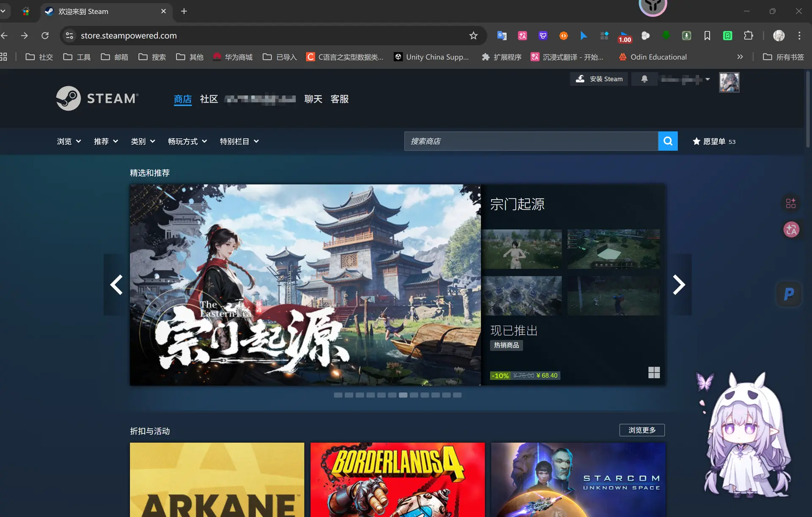This screenshot has width=812, height=517.
Task: Open the Chrome profile avatar
Action: [779, 36]
